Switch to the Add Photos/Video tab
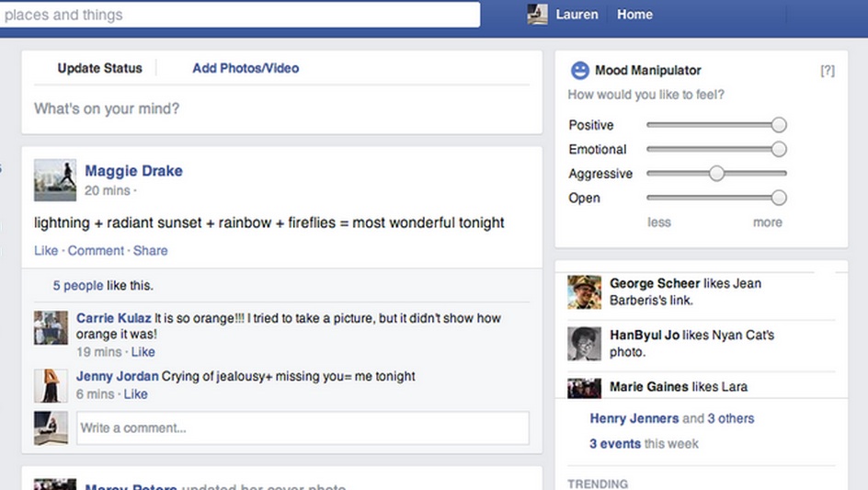868x490 pixels. click(x=246, y=68)
